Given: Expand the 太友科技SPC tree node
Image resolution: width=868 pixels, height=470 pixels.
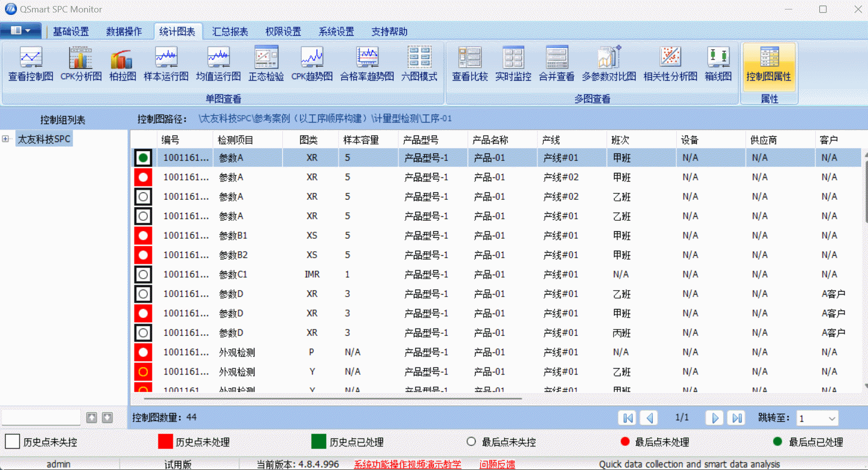Looking at the screenshot, I should [5, 139].
